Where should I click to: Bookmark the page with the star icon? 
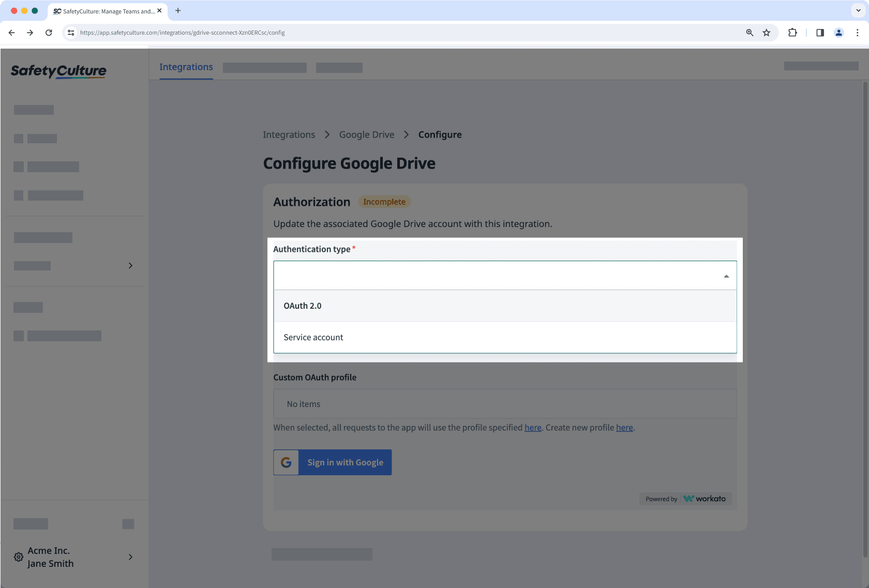coord(766,32)
